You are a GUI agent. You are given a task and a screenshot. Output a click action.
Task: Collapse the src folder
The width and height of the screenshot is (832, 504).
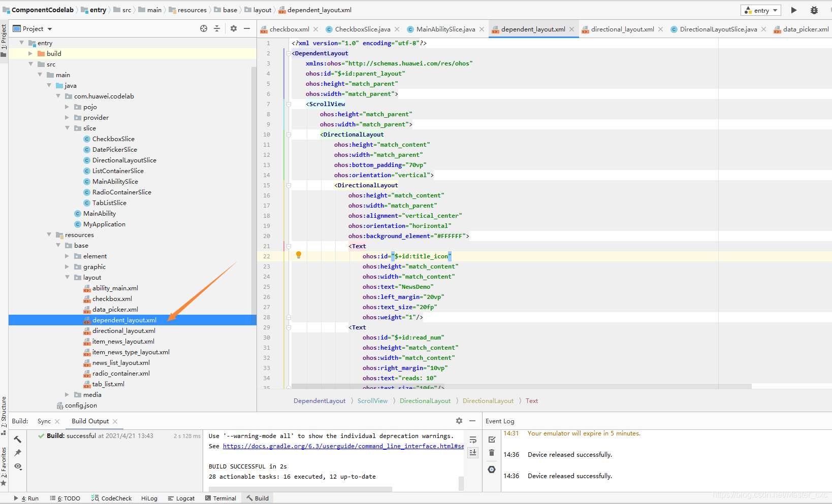(30, 64)
